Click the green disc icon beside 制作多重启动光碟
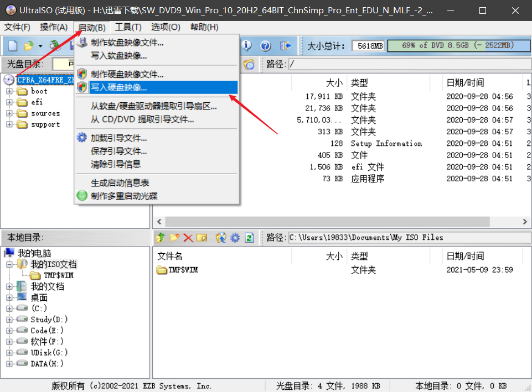The height and width of the screenshot is (392, 532). 82,196
